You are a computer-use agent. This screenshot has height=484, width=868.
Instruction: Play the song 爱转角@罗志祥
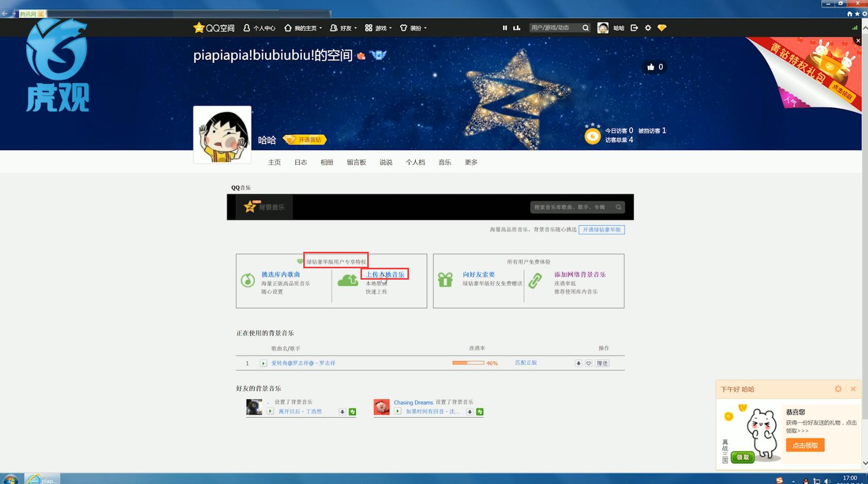tap(263, 363)
